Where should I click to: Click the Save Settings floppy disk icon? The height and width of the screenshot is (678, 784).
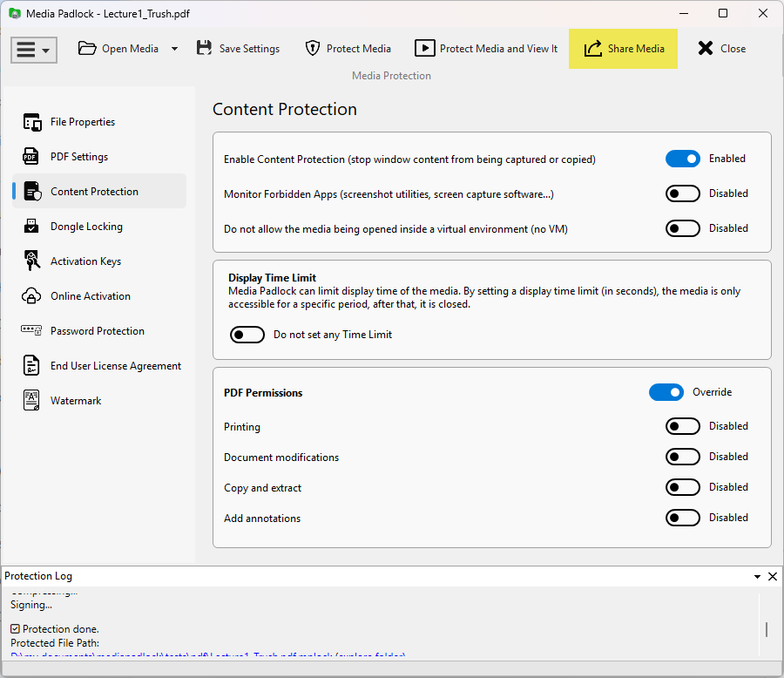click(204, 49)
